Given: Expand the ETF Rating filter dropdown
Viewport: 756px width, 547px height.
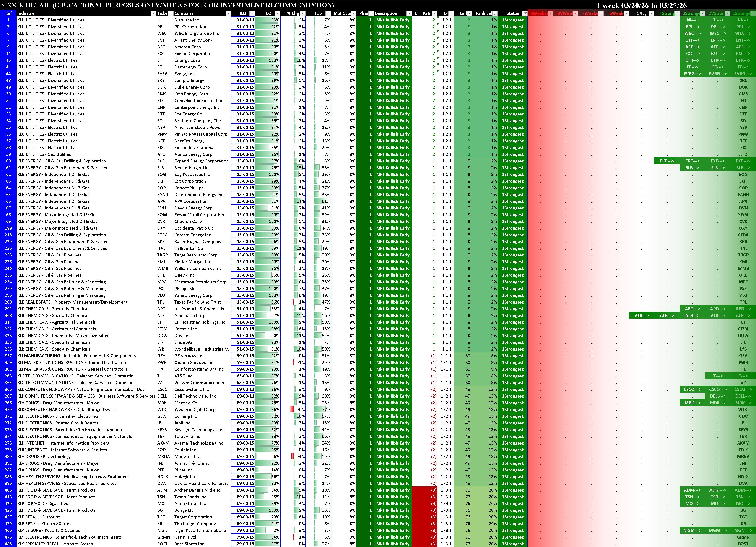Looking at the screenshot, I should 434,13.
